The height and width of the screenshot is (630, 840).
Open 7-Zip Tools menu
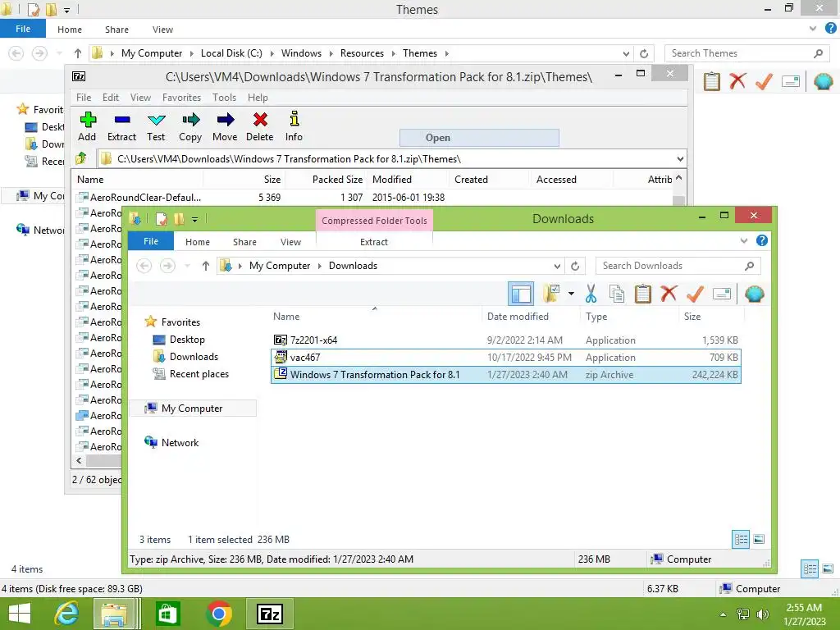pyautogui.click(x=224, y=98)
